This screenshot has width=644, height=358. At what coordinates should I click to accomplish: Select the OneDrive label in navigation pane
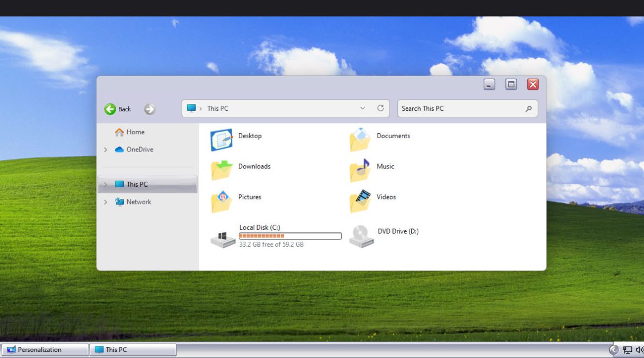140,150
